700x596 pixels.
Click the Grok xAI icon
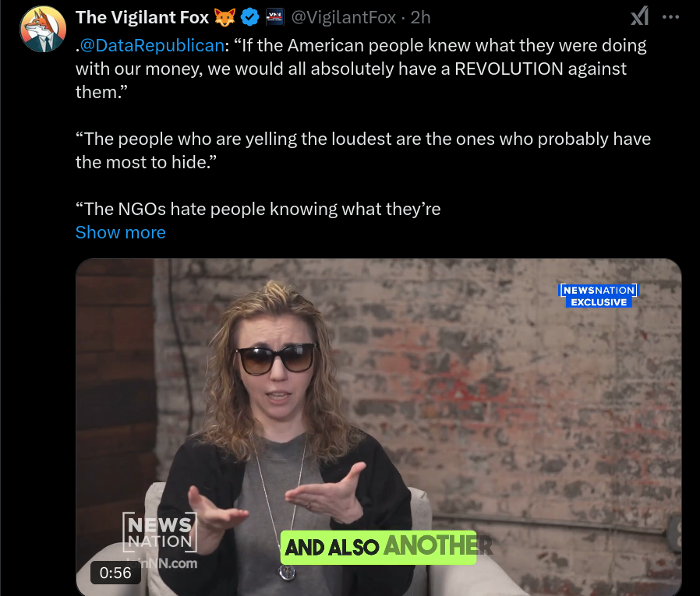[x=639, y=17]
